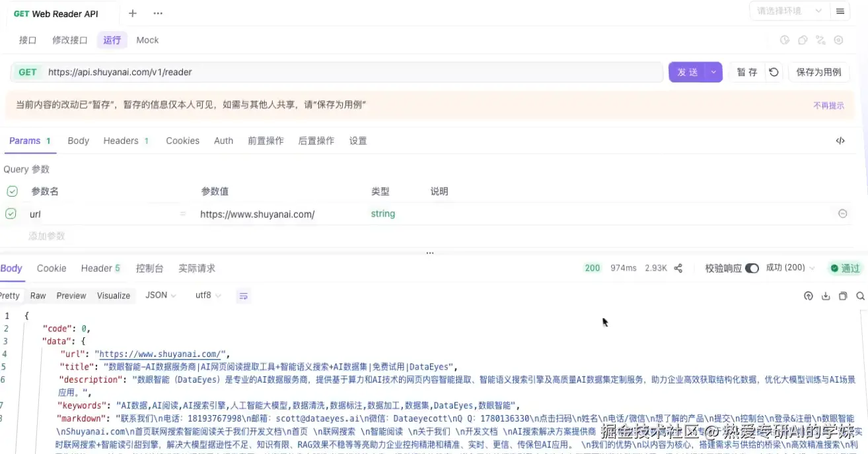This screenshot has width=868, height=454.
Task: Click the 保存为用例 button
Action: click(x=819, y=72)
